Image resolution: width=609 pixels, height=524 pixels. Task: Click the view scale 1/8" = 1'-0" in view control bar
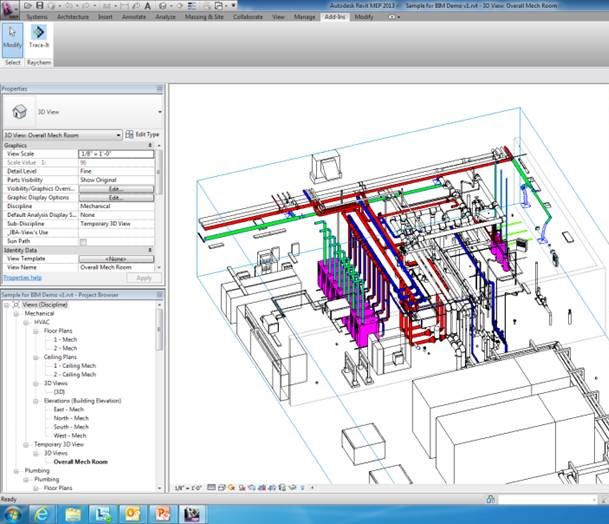(188, 488)
